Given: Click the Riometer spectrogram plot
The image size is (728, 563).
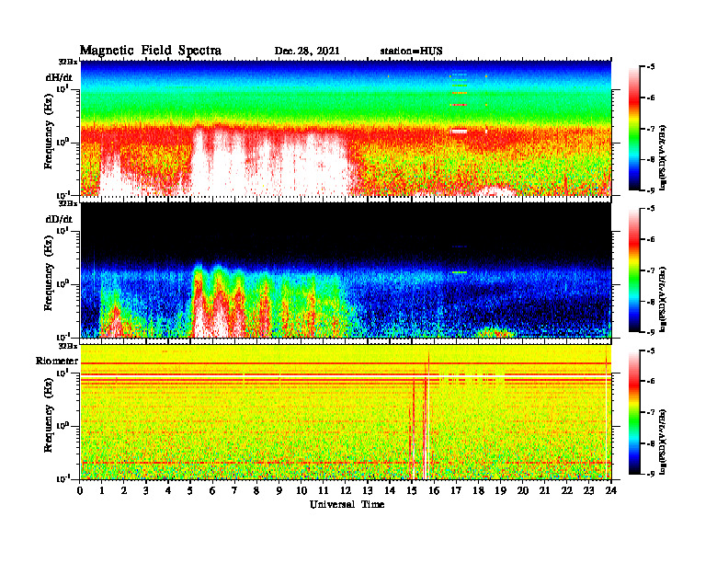Looking at the screenshot, I should (x=346, y=412).
